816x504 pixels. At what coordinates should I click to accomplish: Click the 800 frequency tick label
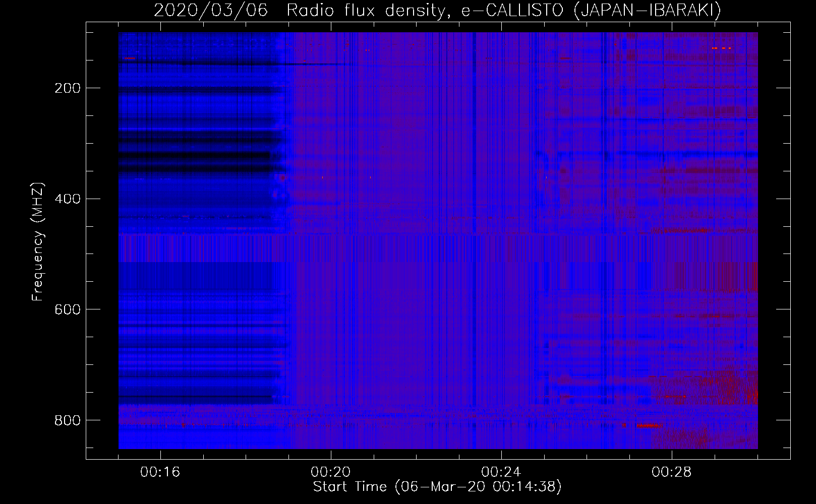tap(68, 420)
